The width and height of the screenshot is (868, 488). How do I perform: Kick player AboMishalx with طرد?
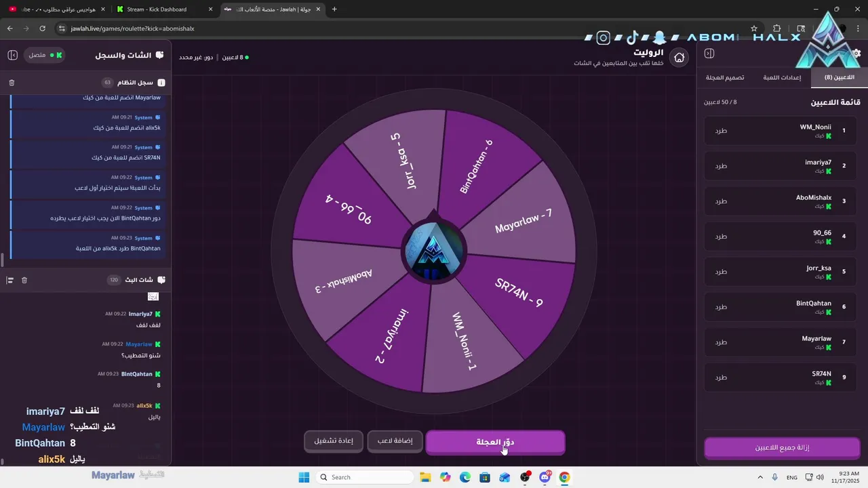(722, 201)
